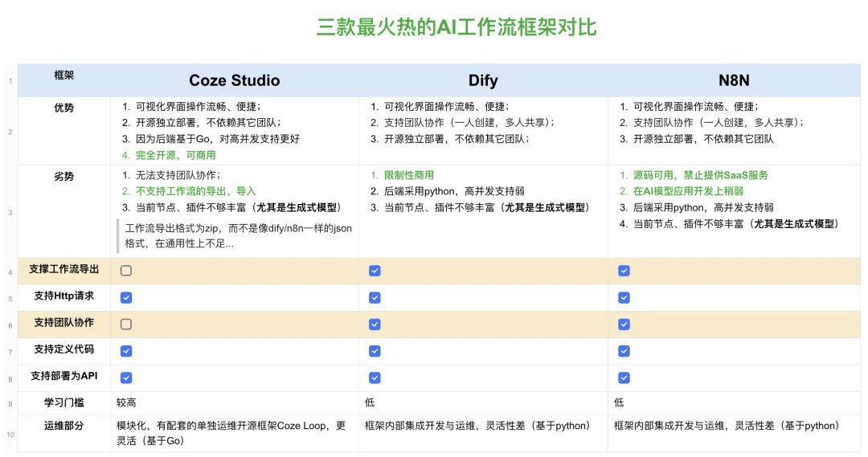Click the 优势 row label

63,108
